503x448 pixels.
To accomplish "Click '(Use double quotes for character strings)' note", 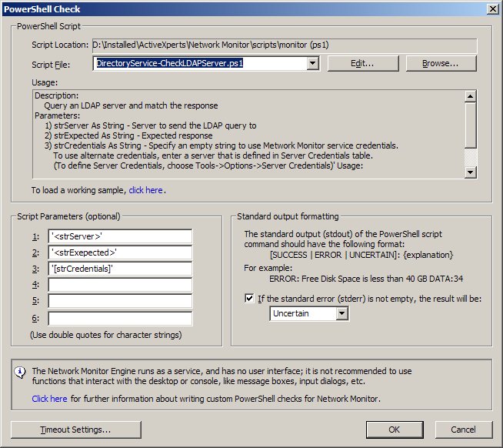I will (x=106, y=335).
